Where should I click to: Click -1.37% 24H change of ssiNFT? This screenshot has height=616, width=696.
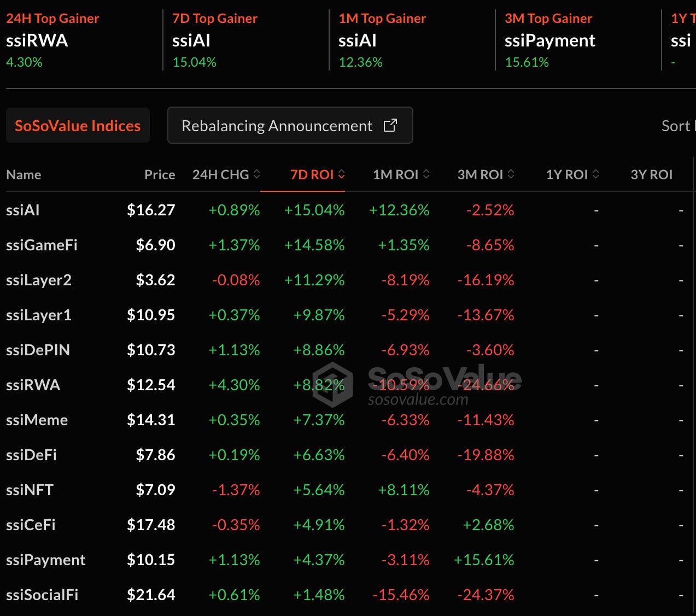pos(236,490)
